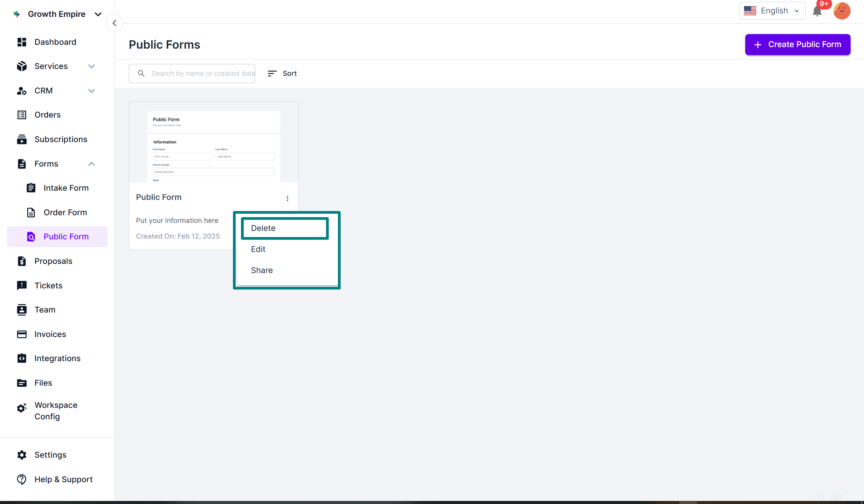The image size is (864, 504).
Task: Expand the CRM submenu chevron
Action: (x=92, y=91)
